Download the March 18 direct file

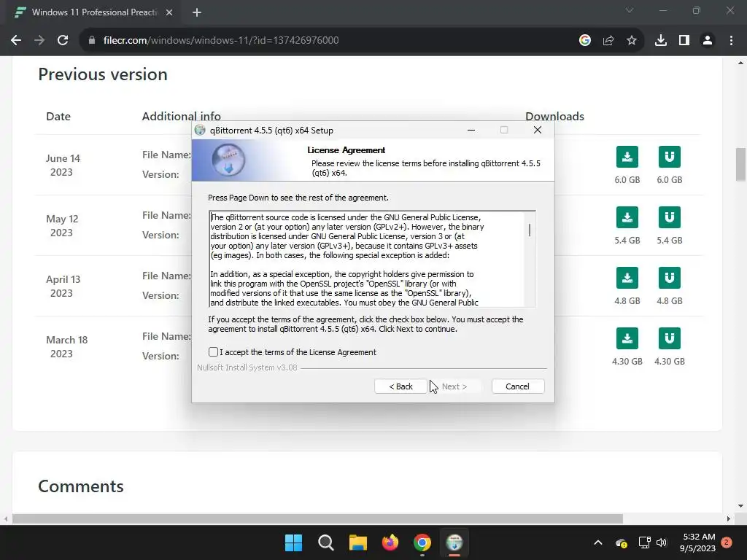627,338
